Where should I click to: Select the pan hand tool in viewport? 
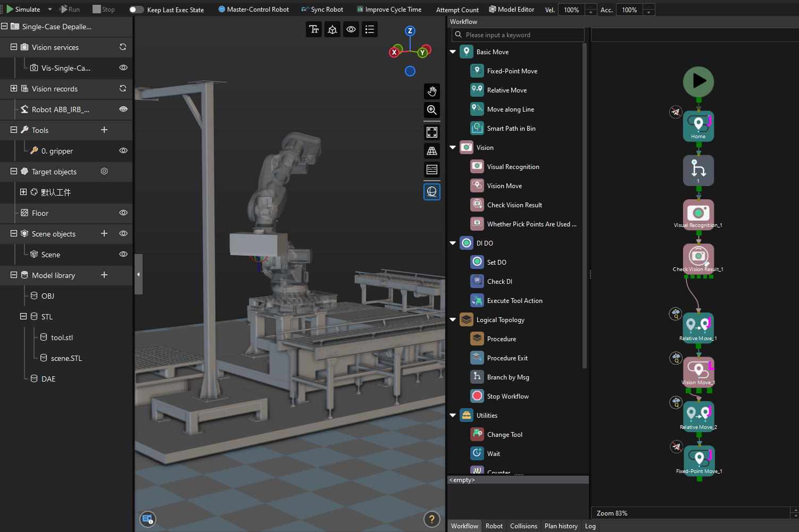point(432,91)
